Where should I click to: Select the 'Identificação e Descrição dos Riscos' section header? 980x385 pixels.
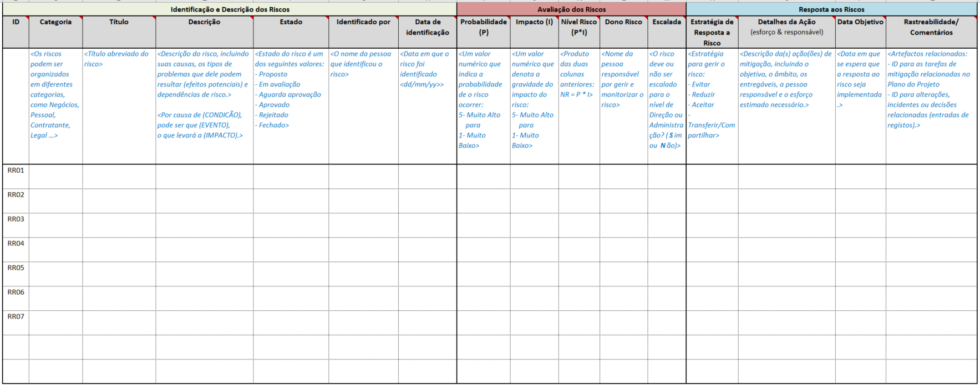pyautogui.click(x=230, y=9)
